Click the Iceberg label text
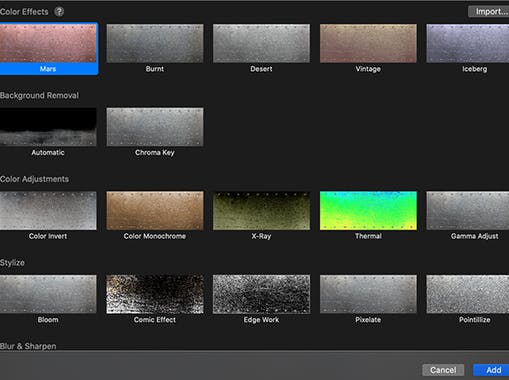The height and width of the screenshot is (380, 509). coord(474,69)
